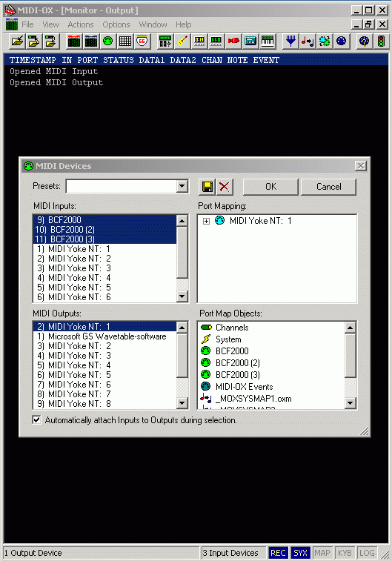Open the Presets dropdown arrow
Image resolution: width=392 pixels, height=561 pixels.
[x=182, y=187]
